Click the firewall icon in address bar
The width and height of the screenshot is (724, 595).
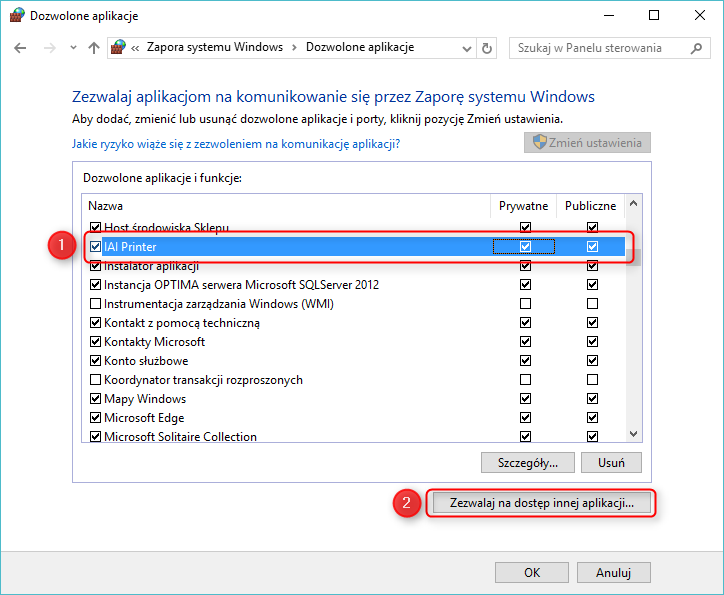[x=119, y=48]
